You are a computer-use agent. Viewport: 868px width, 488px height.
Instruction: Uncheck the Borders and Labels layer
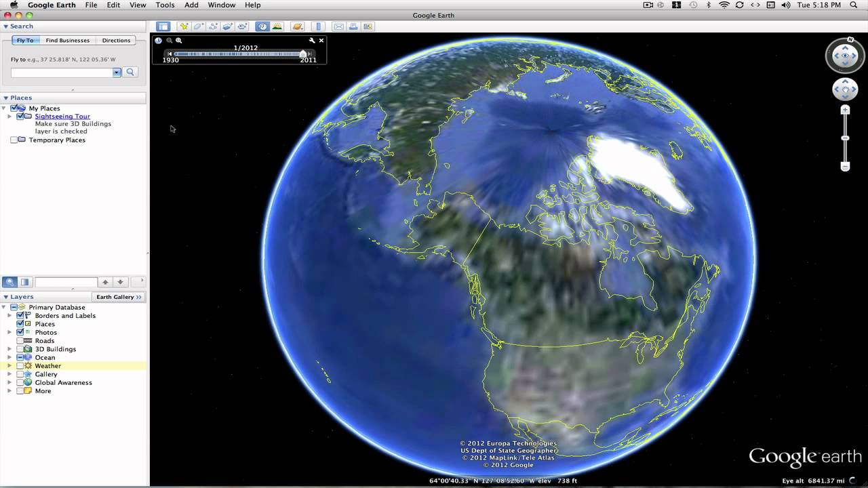pyautogui.click(x=20, y=315)
